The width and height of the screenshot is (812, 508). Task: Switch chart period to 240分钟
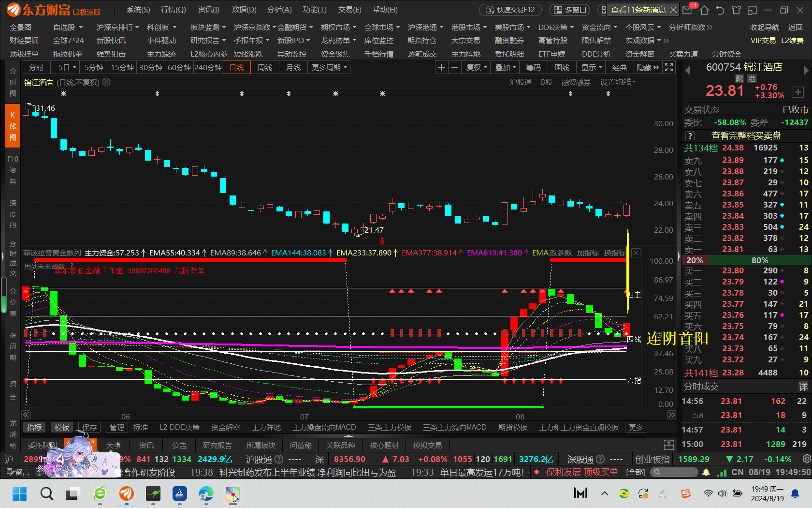(208, 68)
